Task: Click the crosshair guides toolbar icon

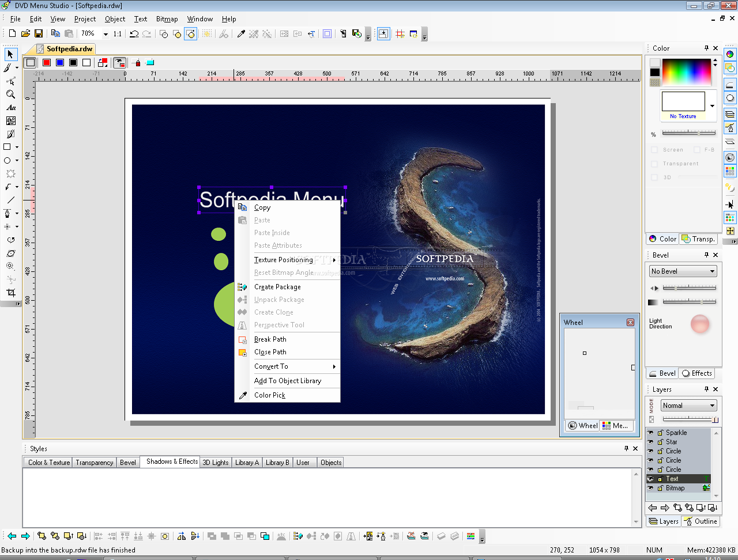Action: [400, 34]
